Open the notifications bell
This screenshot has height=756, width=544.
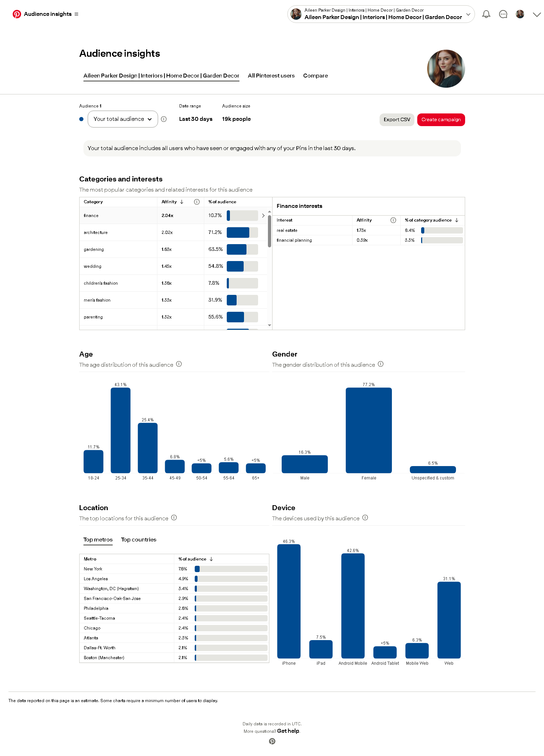[x=486, y=14]
